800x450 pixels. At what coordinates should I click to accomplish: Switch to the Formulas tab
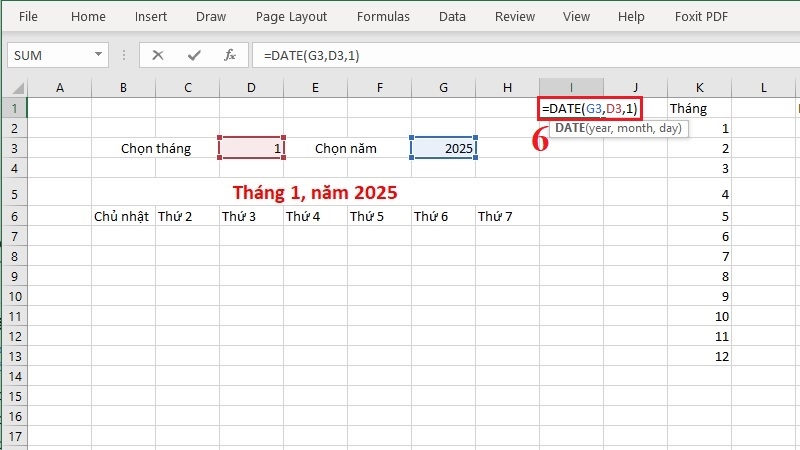(383, 16)
